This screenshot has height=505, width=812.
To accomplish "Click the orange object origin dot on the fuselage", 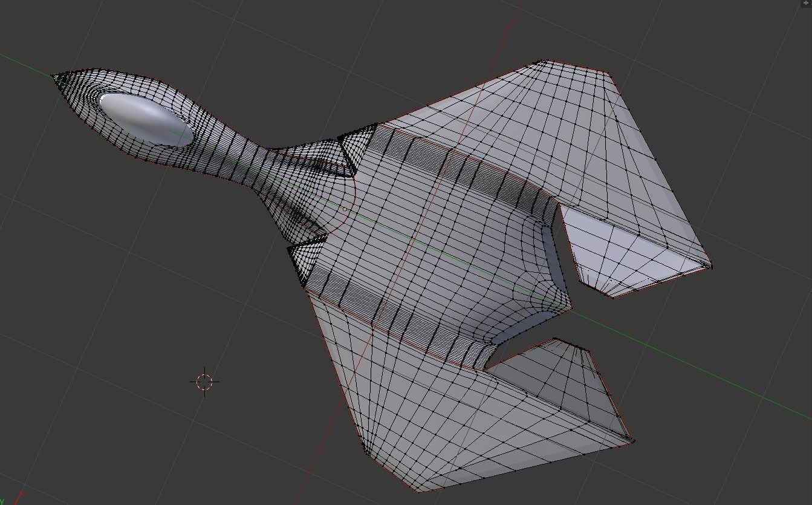I will pos(345,209).
